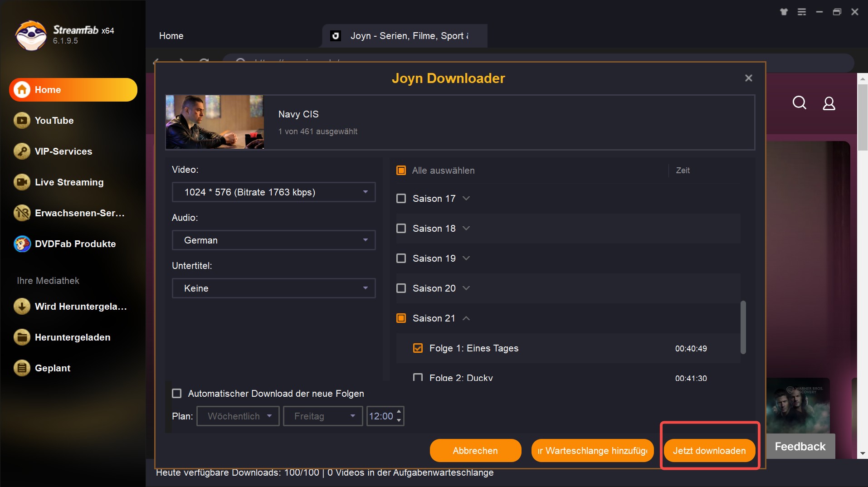
Task: Click the VIP-Services key icon
Action: click(x=22, y=151)
